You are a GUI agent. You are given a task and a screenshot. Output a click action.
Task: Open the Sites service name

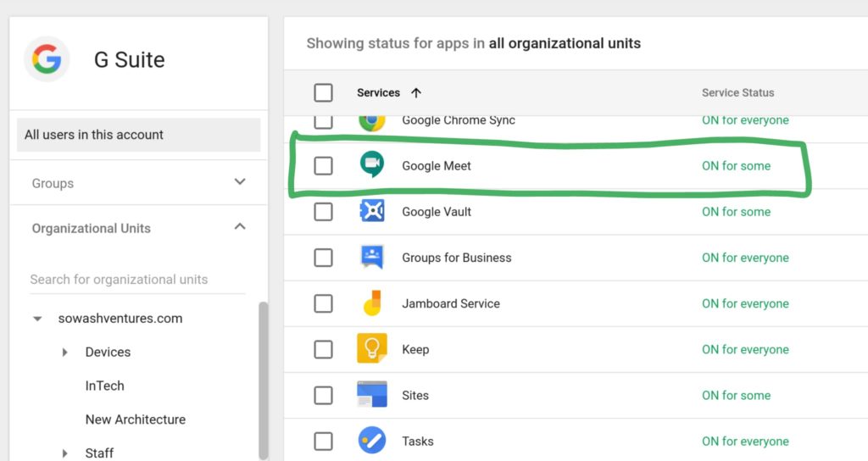click(x=415, y=396)
